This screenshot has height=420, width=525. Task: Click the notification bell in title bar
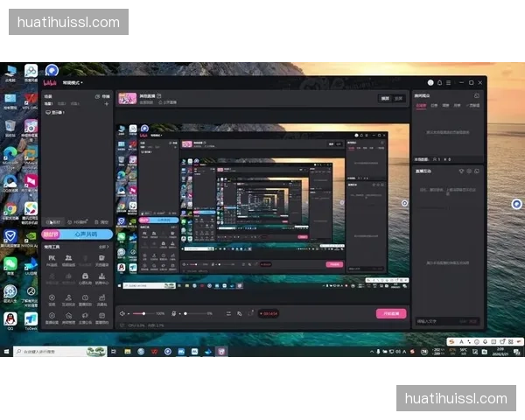(440, 82)
